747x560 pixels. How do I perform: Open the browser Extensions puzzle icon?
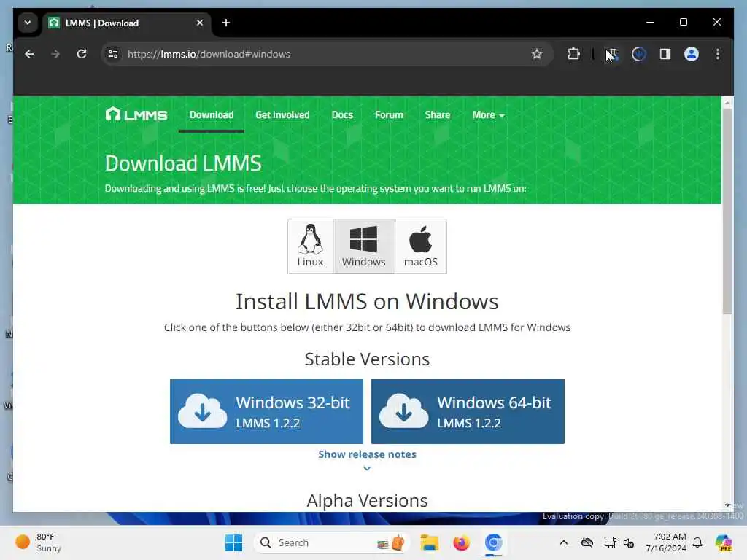pos(573,54)
